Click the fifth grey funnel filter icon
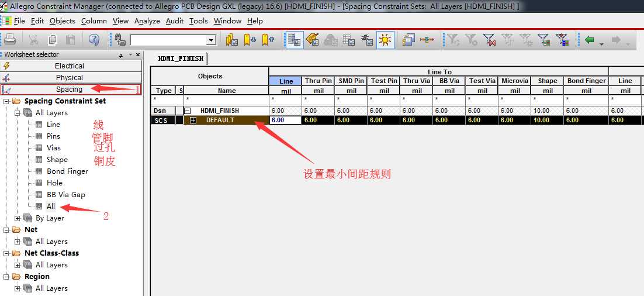 click(526, 40)
